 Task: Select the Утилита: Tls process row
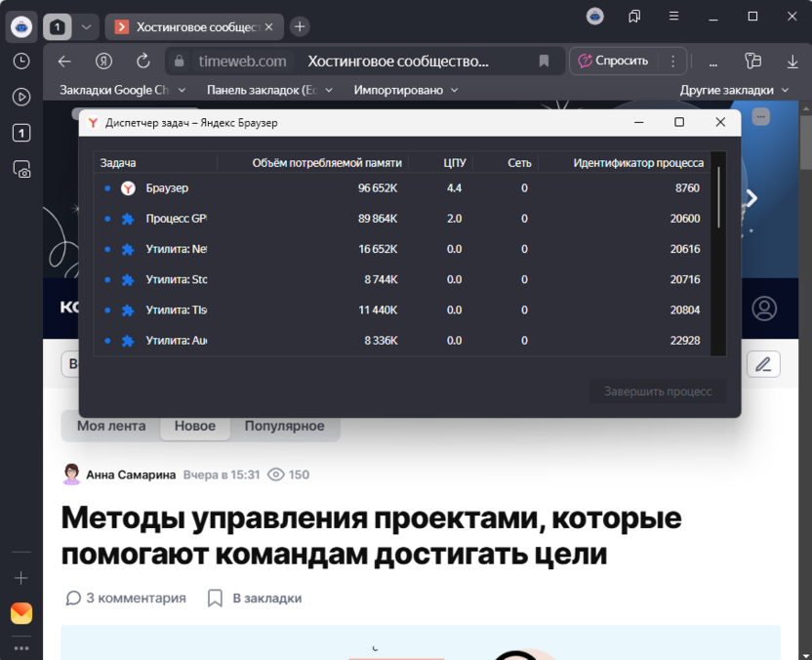[402, 310]
